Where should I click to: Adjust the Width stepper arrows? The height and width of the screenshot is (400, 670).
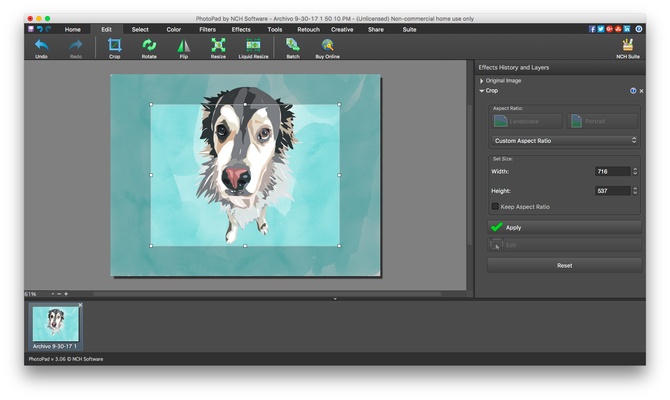(x=635, y=171)
